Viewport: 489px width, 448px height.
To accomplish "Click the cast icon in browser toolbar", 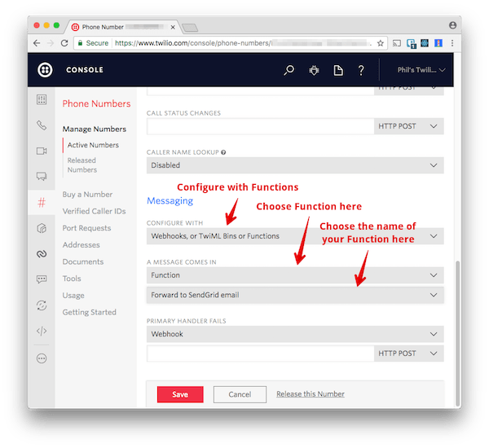I will point(397,43).
